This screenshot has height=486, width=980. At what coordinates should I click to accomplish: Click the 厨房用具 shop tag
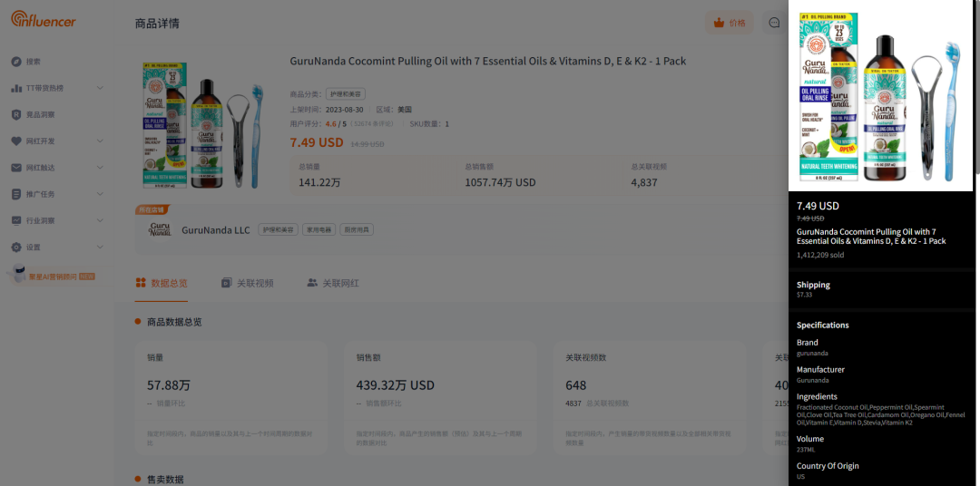click(357, 230)
